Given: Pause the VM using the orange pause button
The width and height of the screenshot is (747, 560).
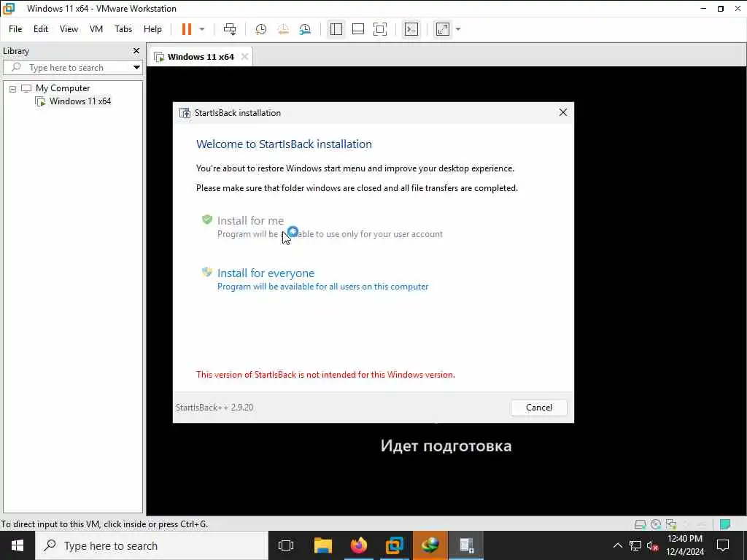Looking at the screenshot, I should pos(186,29).
